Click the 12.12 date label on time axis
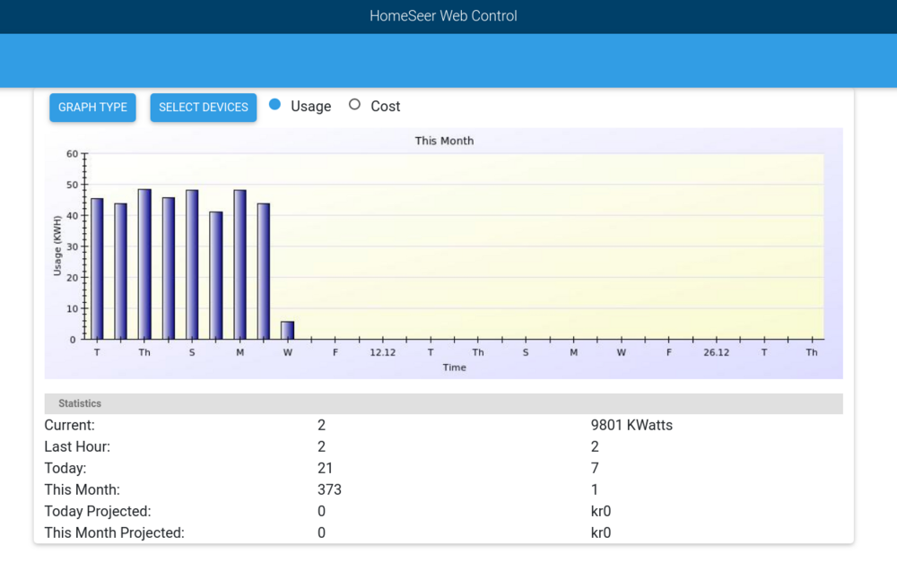This screenshot has width=897, height=588. 383,352
